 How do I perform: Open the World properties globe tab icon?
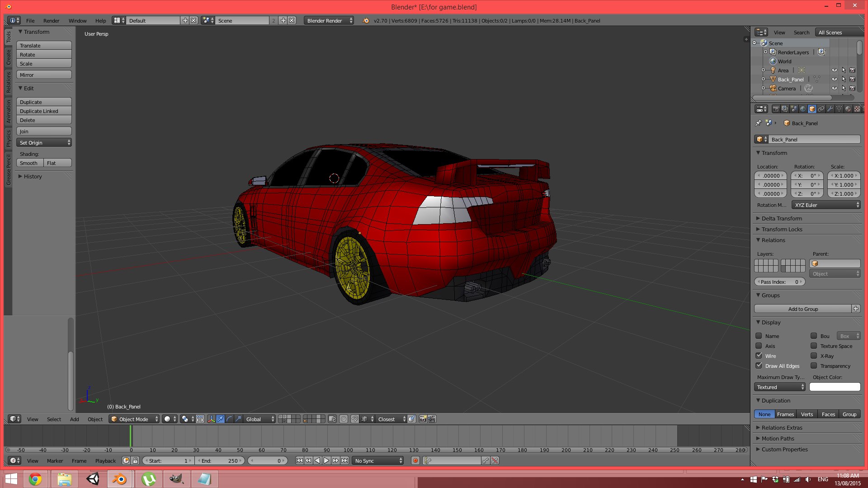coord(803,109)
